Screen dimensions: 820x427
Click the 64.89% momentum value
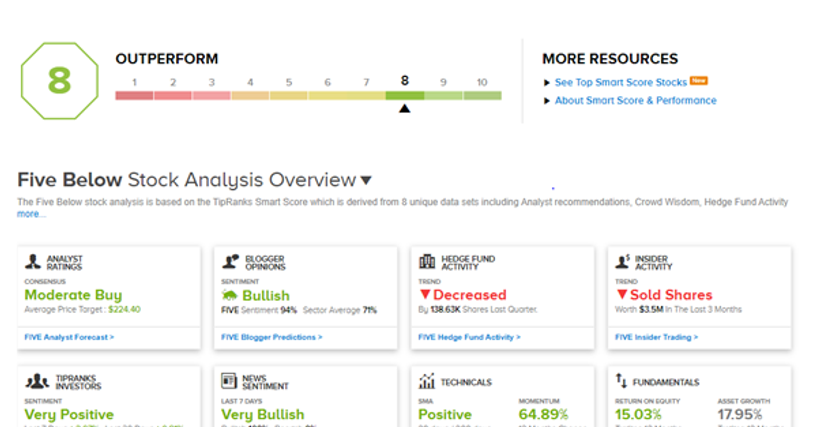[x=543, y=414]
